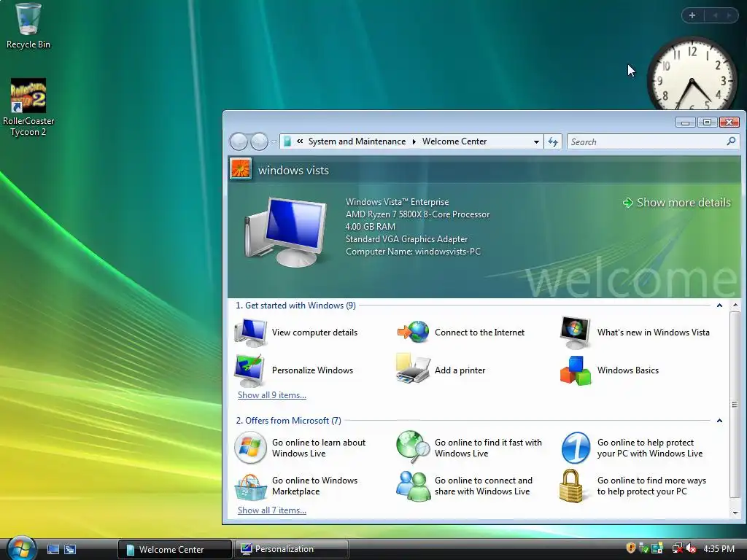Open Go online to Windows Marketplace offer
This screenshot has width=747, height=560.
pos(296,486)
